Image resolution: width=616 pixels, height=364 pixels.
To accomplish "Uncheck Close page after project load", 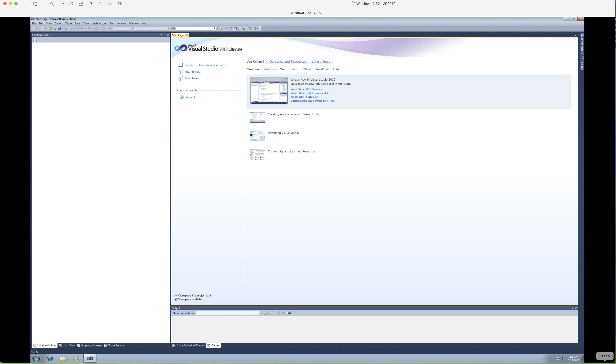I will click(x=176, y=296).
